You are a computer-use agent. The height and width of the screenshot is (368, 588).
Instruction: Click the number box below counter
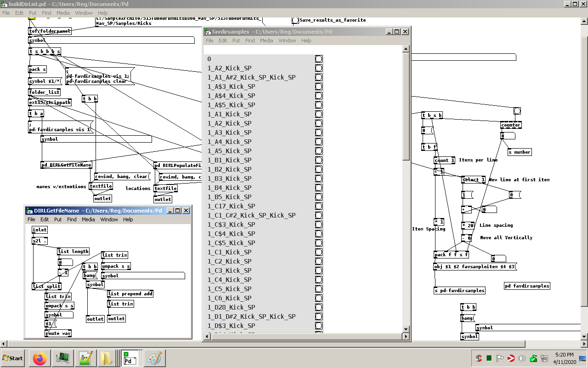click(507, 136)
